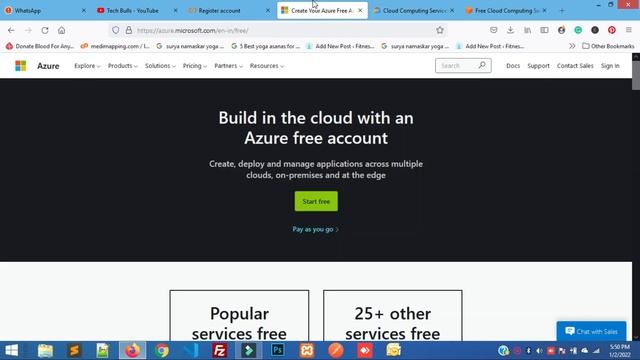Image resolution: width=640 pixels, height=360 pixels.
Task: Click the Microsoft logo in Azure header
Action: (20, 66)
